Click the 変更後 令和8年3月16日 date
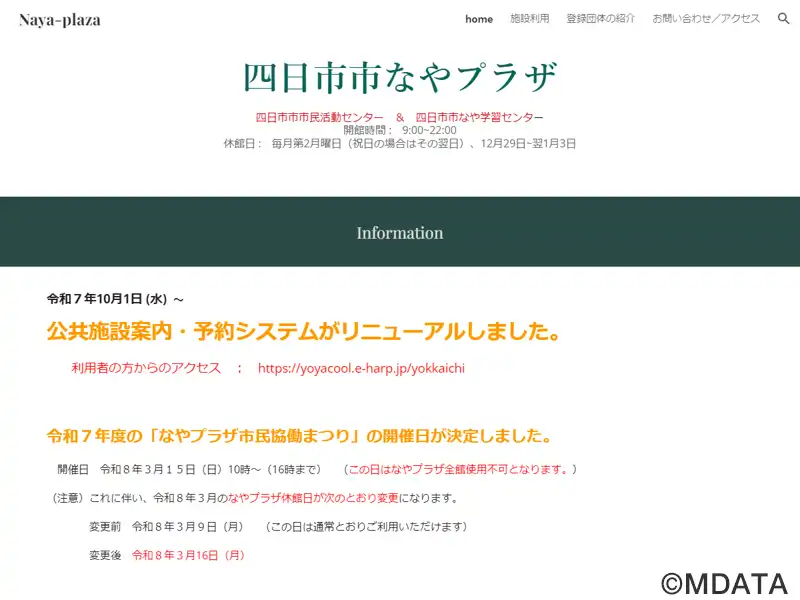Image resolution: width=800 pixels, height=600 pixels. coord(188,555)
